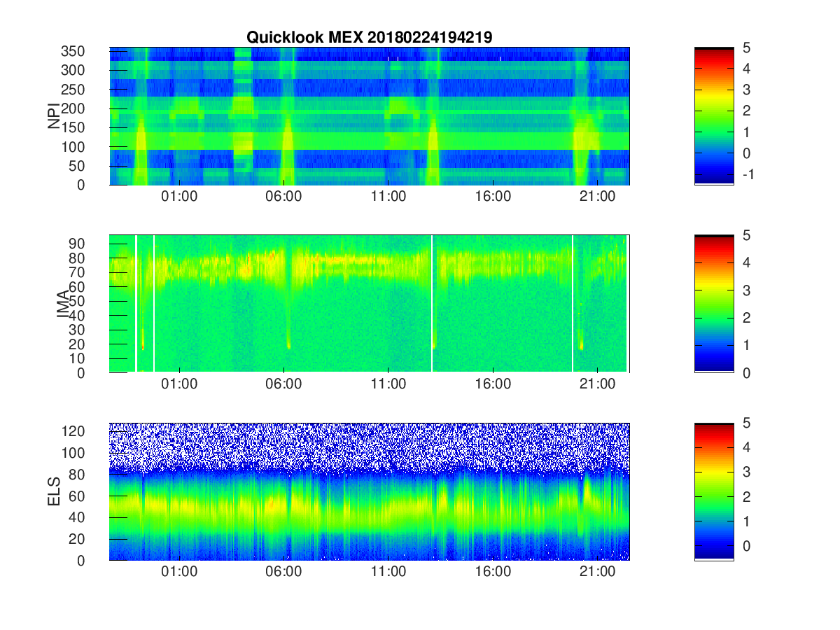Click the 0 label on ELS colorbar
The width and height of the screenshot is (840, 630).
746,547
